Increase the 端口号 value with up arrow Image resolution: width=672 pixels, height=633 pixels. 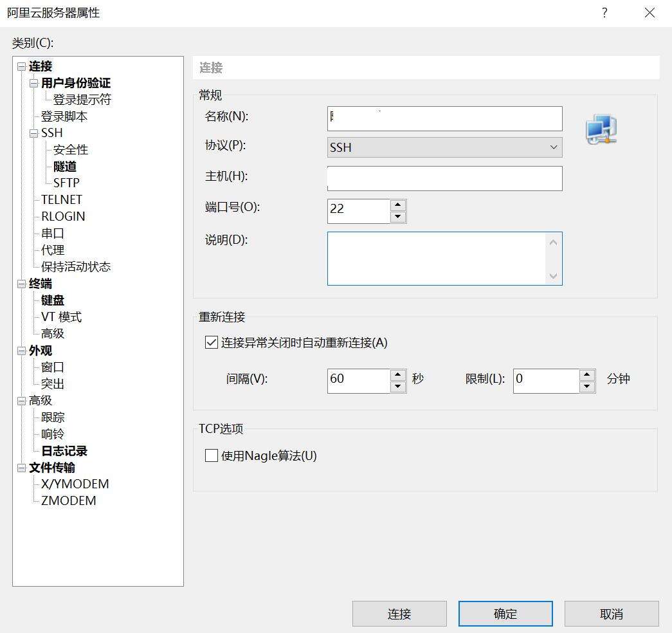(397, 205)
